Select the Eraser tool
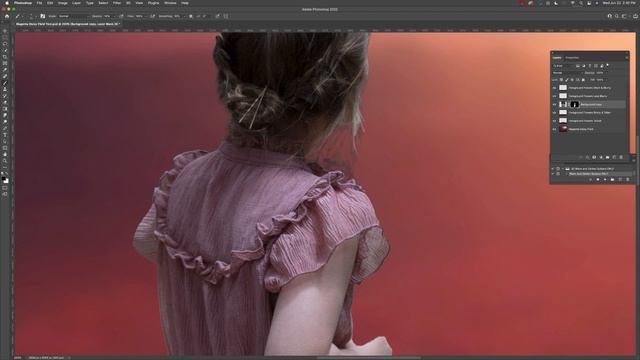 (5, 102)
